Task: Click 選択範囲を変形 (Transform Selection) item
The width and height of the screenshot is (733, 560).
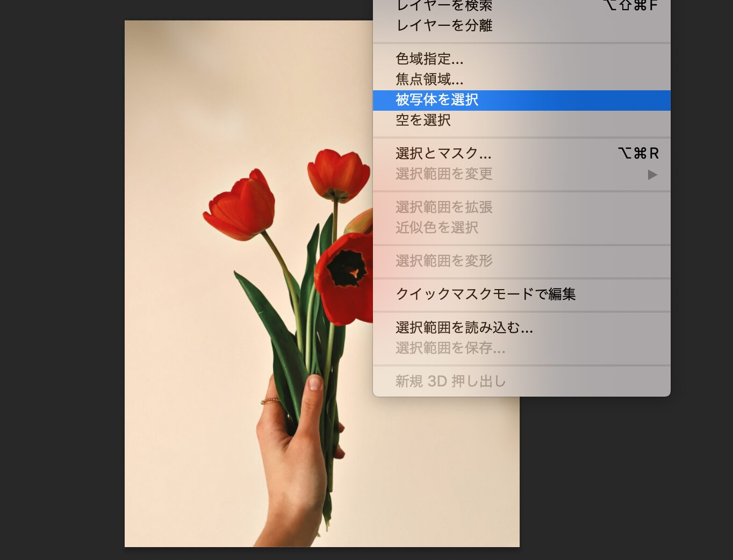Action: point(444,261)
